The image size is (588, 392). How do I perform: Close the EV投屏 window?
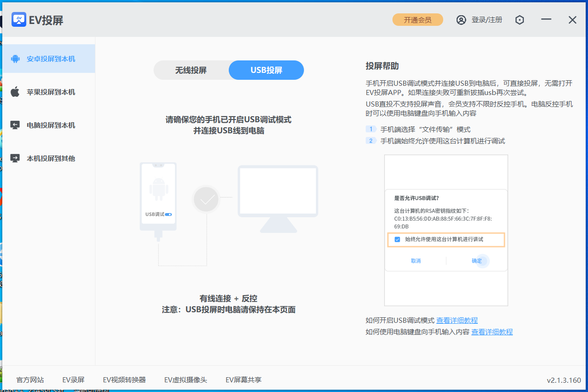(x=572, y=20)
